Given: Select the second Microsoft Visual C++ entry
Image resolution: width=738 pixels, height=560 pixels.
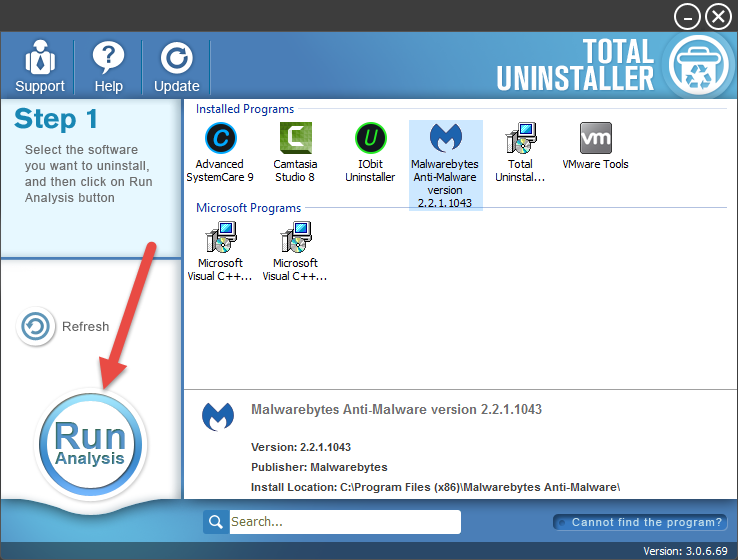Looking at the screenshot, I should point(295,251).
